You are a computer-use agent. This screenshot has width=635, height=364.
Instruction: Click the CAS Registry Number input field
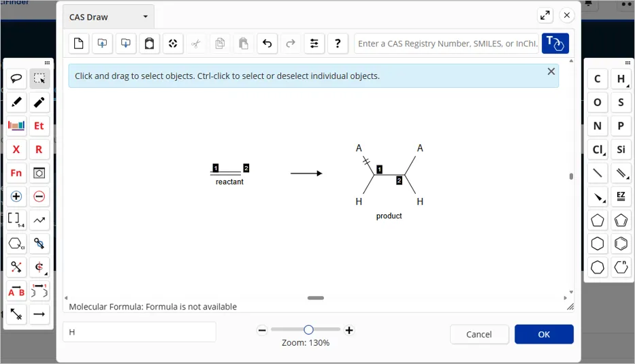(x=446, y=44)
